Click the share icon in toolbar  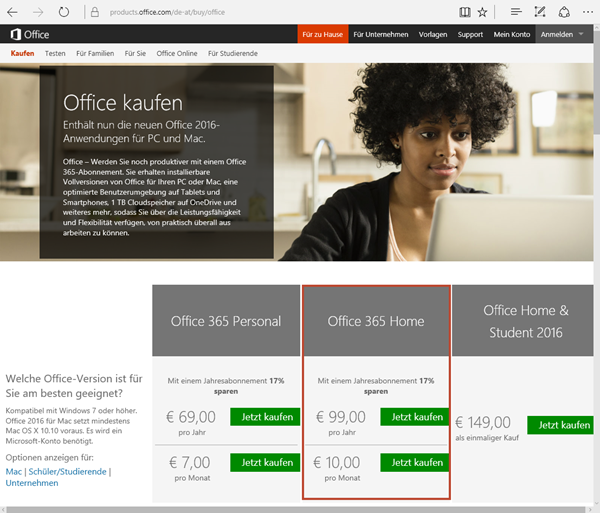[x=564, y=12]
